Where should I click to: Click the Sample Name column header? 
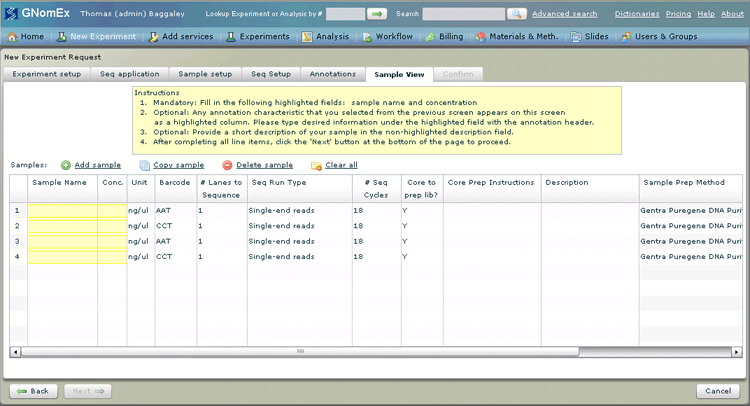pos(63,188)
